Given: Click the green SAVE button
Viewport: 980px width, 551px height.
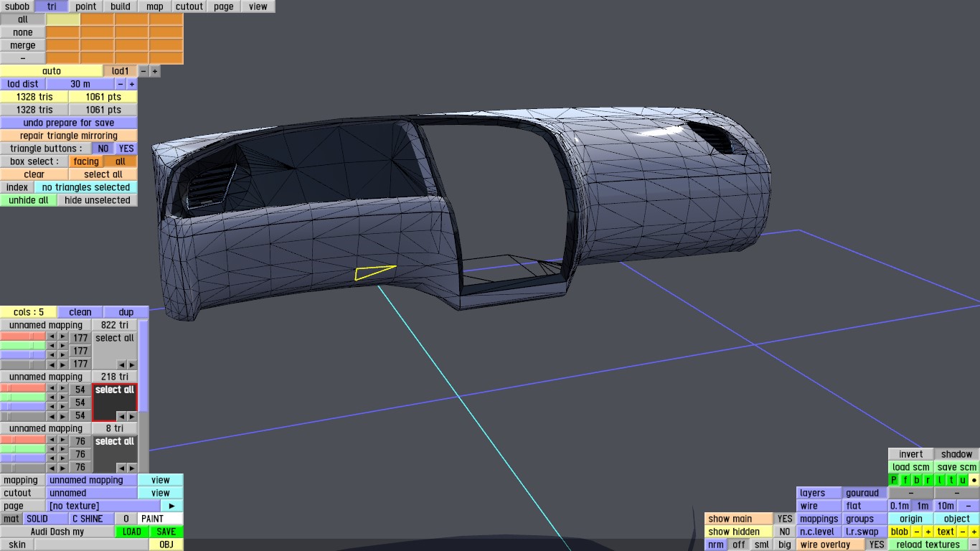Looking at the screenshot, I should click(x=166, y=532).
